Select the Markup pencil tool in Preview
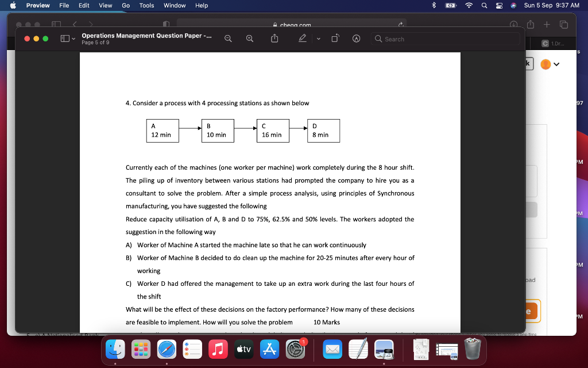Viewport: 588px width, 368px height. [303, 39]
